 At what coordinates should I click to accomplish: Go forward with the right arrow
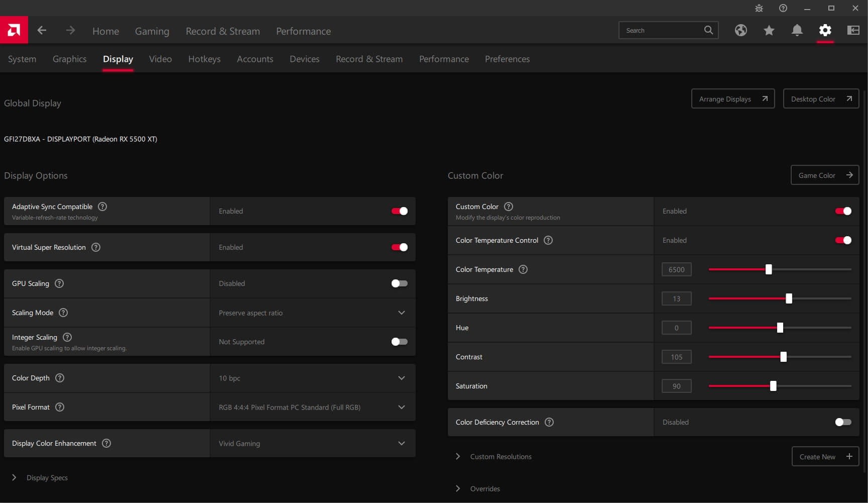(x=70, y=30)
